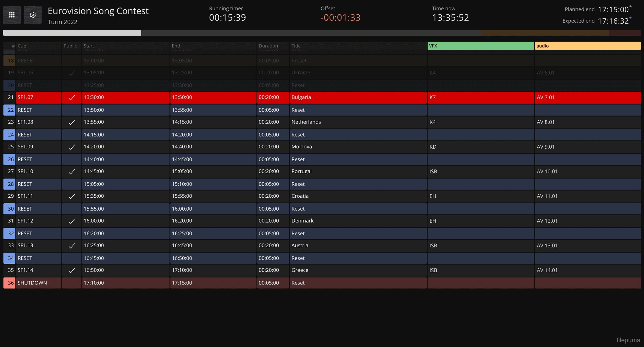
Task: Click the overall progress bar
Action: click(x=322, y=33)
